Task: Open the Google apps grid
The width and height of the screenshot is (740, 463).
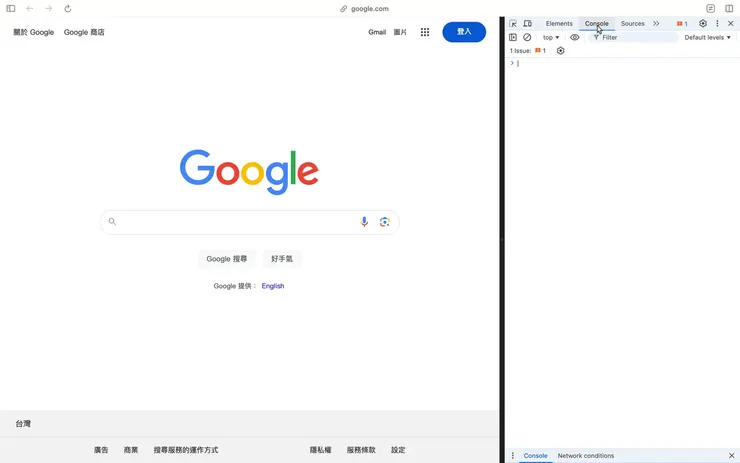Action: coord(425,32)
